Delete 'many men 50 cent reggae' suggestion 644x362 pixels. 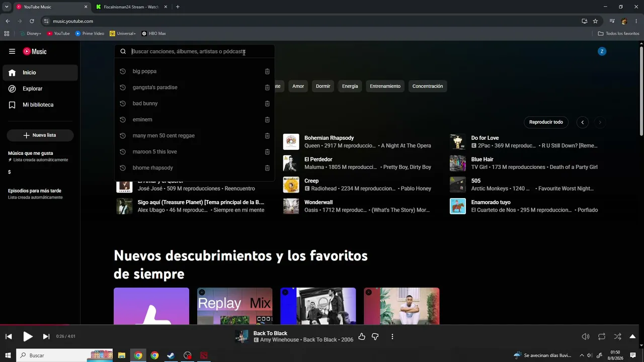(x=267, y=136)
